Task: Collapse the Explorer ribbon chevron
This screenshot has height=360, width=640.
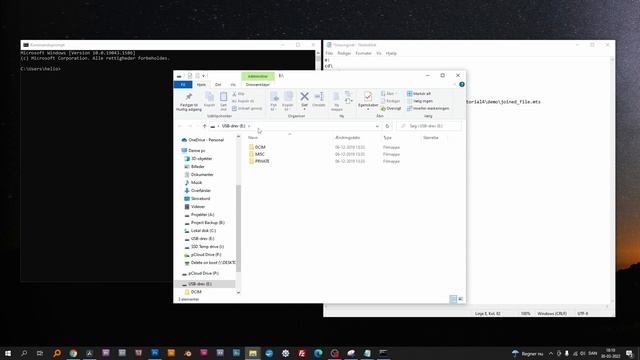Action: click(454, 84)
